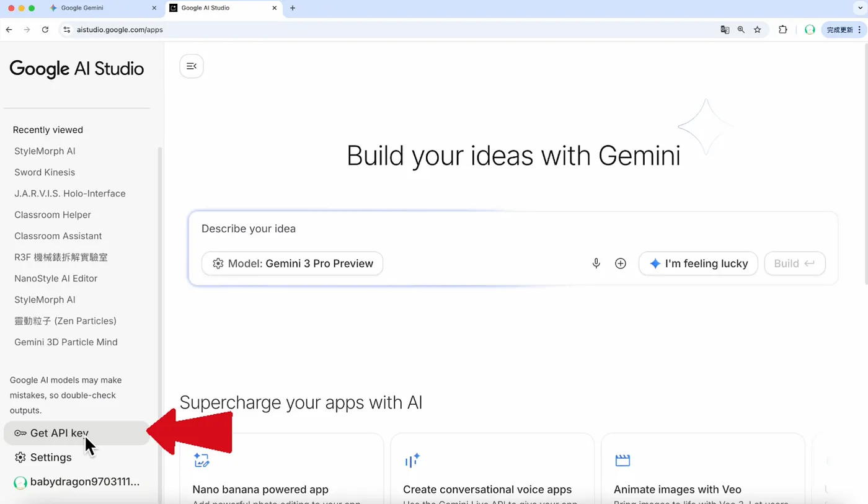
Task: Click the plus circle add-attachment icon
Action: click(x=620, y=263)
